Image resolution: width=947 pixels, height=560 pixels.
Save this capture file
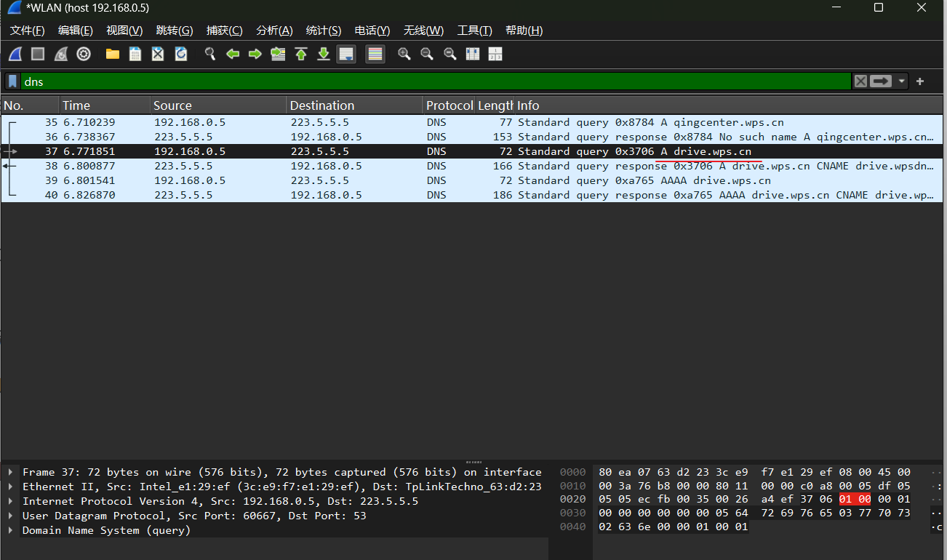click(x=135, y=54)
